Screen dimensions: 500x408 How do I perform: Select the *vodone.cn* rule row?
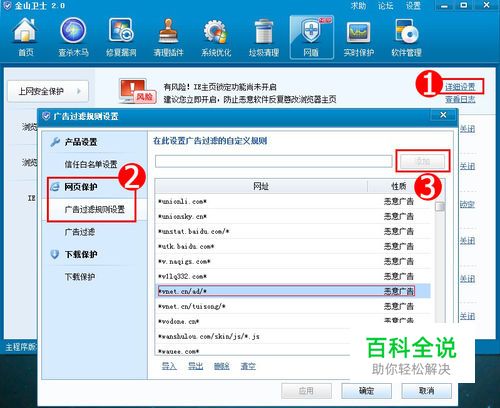click(293, 321)
